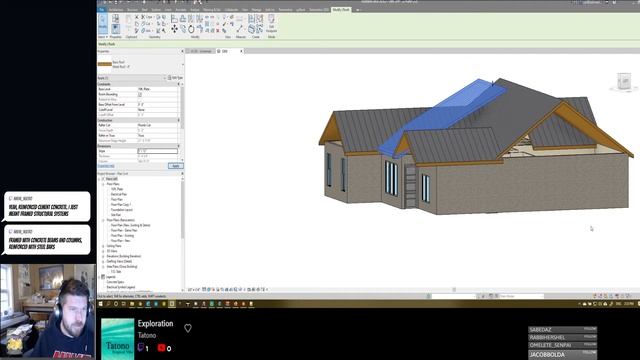This screenshot has height=360, width=640.
Task: Select the Modify | Roofs ribbon tab
Action: tap(341, 10)
